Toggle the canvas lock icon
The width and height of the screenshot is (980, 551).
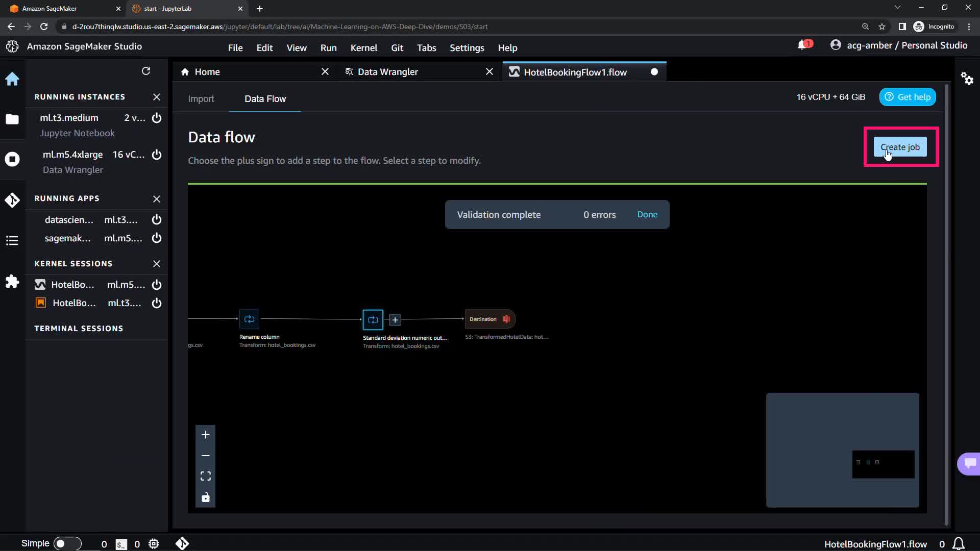206,497
